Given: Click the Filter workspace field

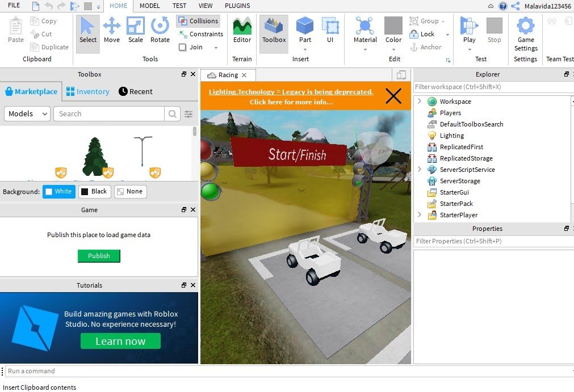Looking at the screenshot, I should [493, 87].
